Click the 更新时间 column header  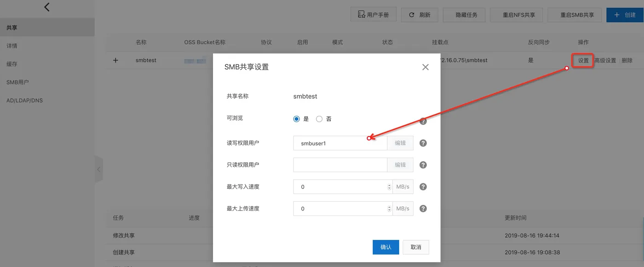pos(516,218)
